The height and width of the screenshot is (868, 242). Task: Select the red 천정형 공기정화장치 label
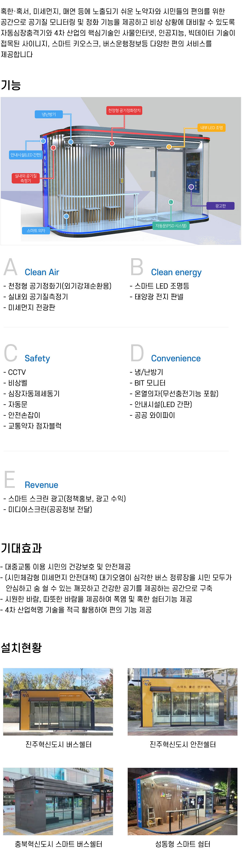click(124, 111)
